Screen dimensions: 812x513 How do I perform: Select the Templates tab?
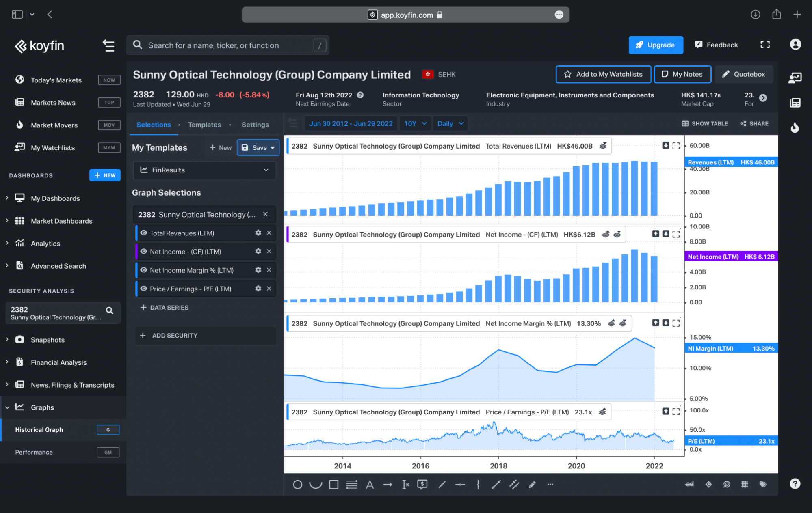(x=204, y=124)
